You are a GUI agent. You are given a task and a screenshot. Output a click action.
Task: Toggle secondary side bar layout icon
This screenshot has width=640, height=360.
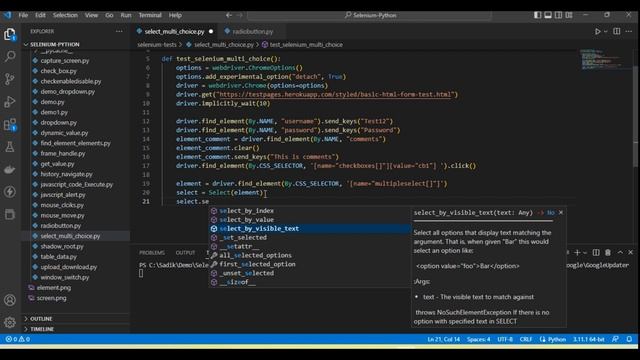[558, 15]
